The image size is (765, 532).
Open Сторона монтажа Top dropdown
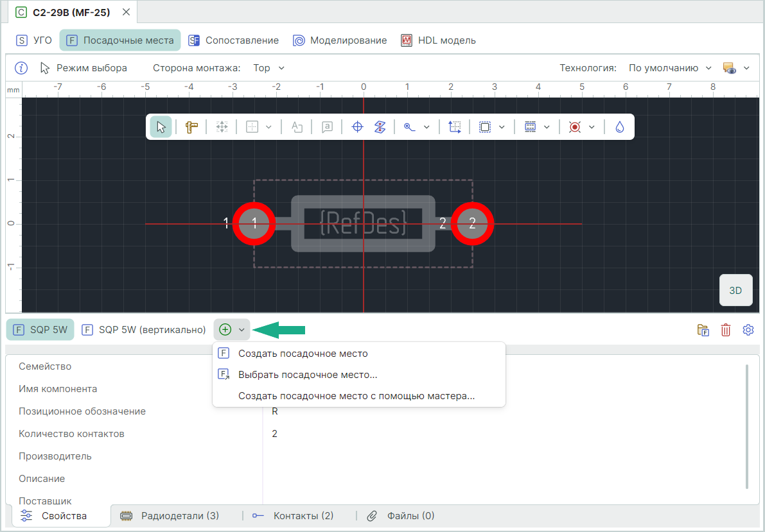point(268,68)
